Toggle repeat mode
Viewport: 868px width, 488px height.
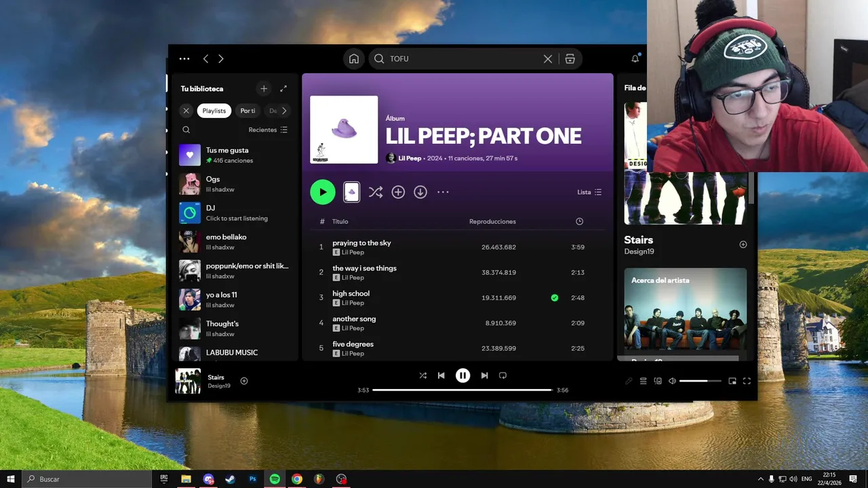[502, 375]
